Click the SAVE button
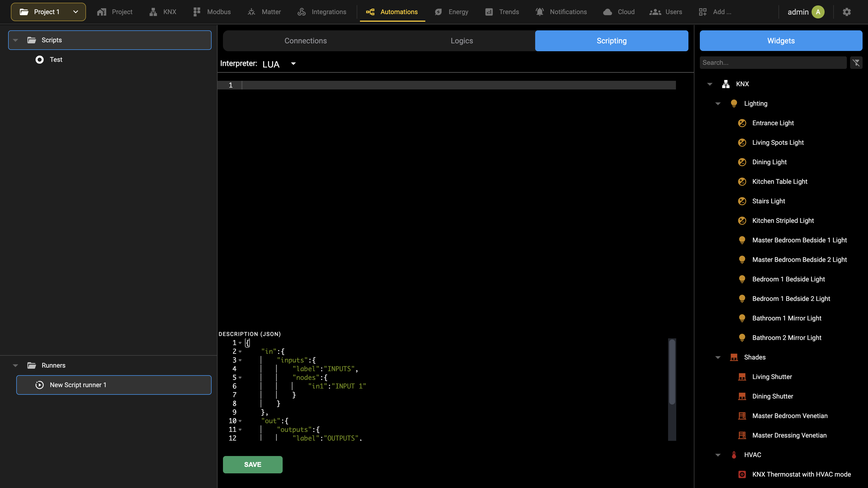 (x=253, y=464)
